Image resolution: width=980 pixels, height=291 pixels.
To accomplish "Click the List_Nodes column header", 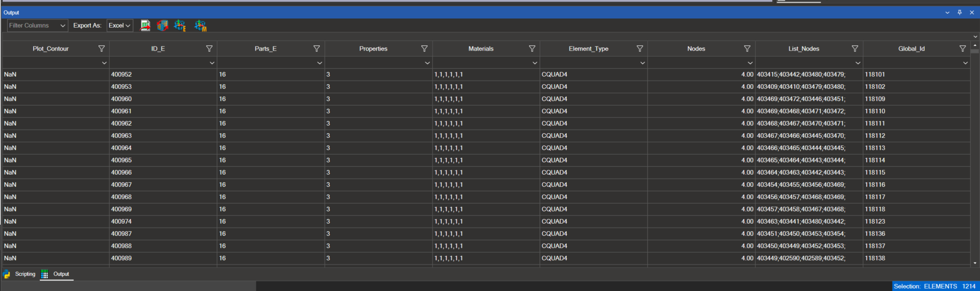I will tap(803, 48).
